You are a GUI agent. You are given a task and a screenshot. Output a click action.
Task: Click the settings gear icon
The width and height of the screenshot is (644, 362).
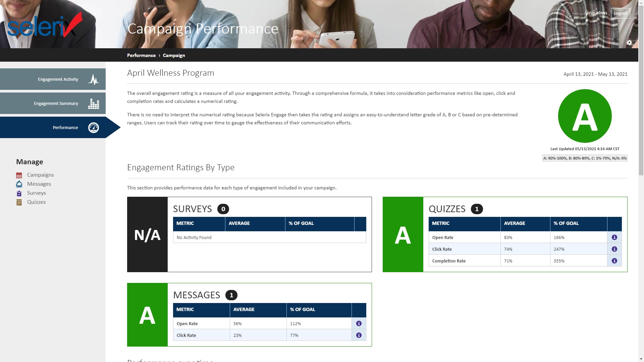[629, 43]
